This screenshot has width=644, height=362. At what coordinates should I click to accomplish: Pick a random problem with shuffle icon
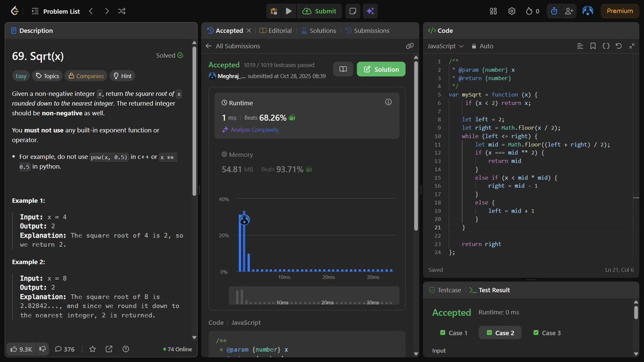122,11
